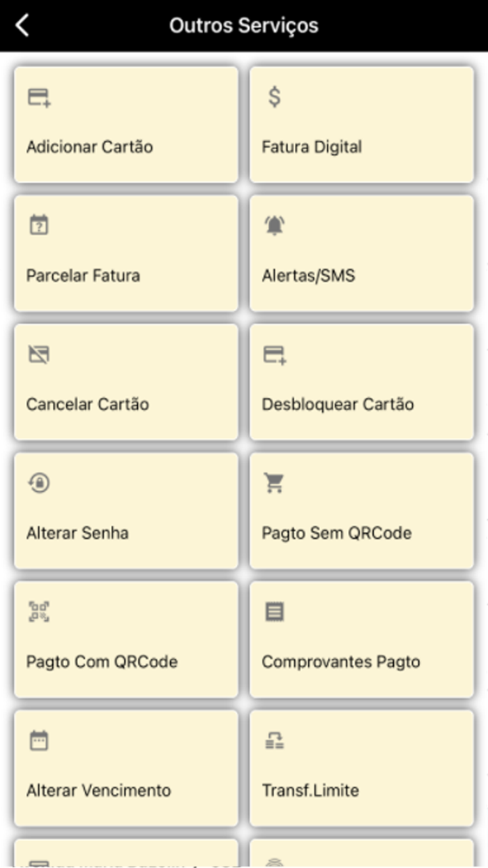
Task: Tap the back arrow in the header
Action: (22, 24)
